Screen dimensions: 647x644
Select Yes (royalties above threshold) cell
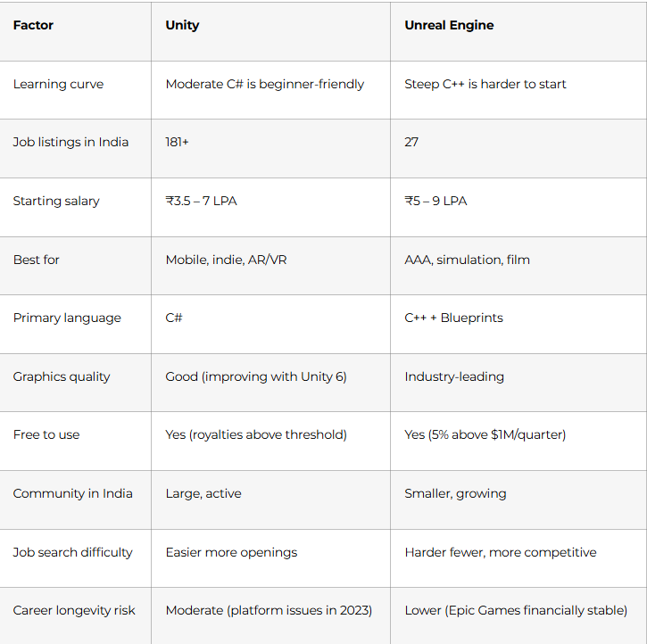[256, 435]
